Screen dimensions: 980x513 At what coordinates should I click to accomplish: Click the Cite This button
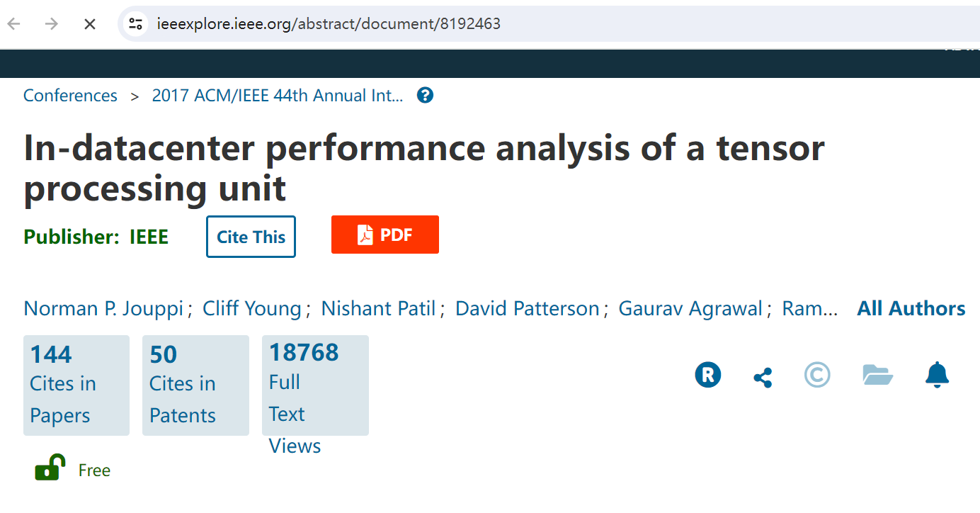click(251, 237)
